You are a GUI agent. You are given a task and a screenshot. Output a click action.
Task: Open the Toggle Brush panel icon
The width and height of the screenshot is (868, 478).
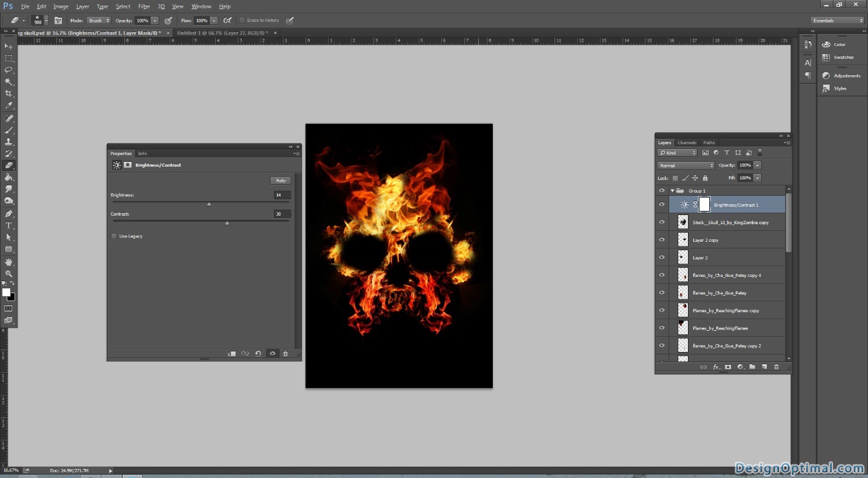pos(58,21)
